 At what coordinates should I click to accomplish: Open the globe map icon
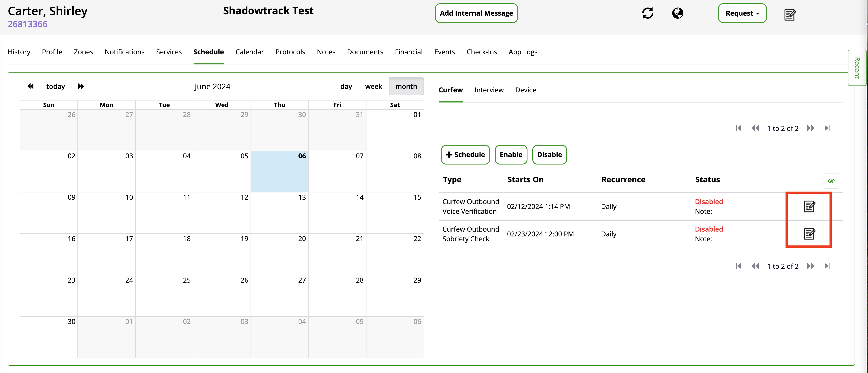point(677,13)
